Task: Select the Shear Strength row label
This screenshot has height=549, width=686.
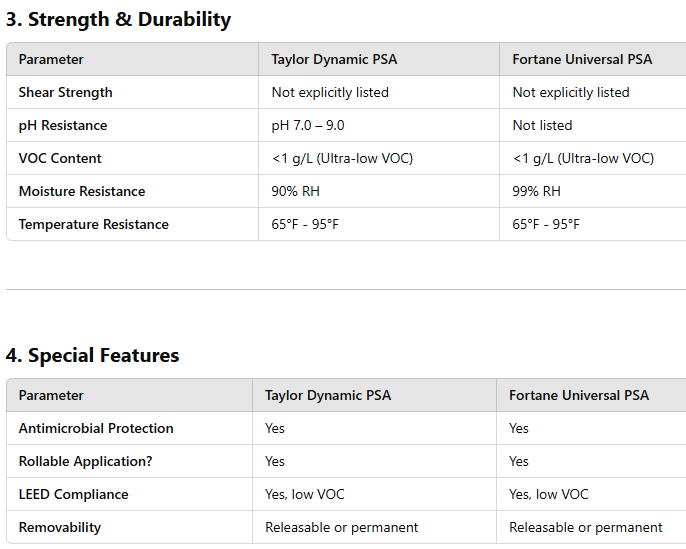Action: [66, 92]
